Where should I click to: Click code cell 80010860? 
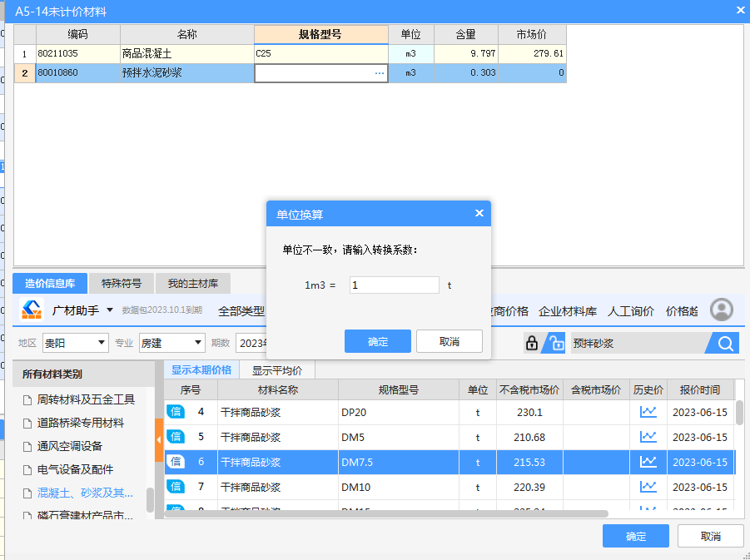(x=78, y=73)
